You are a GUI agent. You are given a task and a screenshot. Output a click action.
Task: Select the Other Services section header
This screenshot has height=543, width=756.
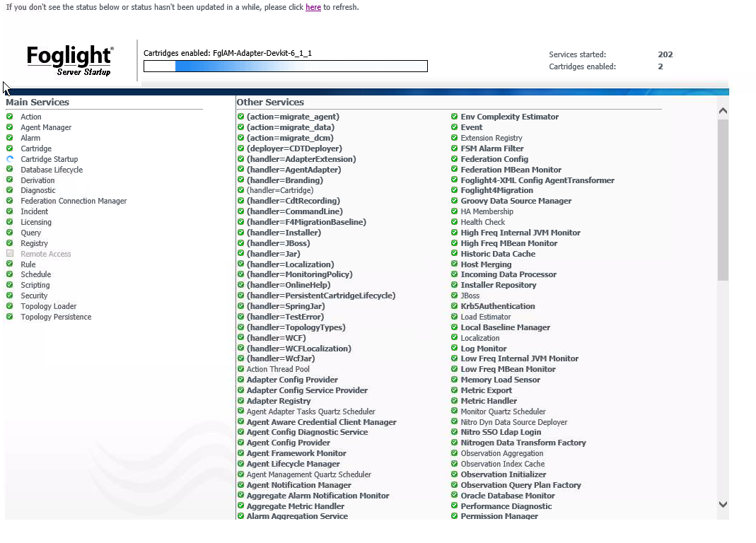click(270, 103)
